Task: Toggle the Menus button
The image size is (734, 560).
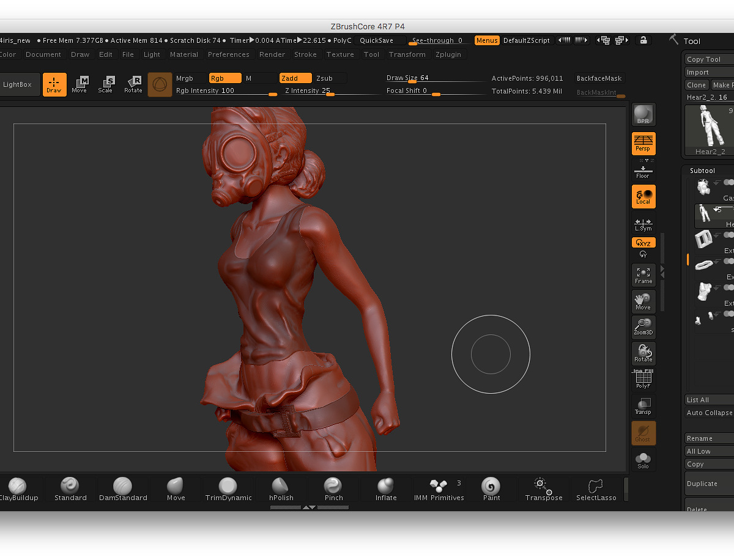Action: click(x=487, y=40)
